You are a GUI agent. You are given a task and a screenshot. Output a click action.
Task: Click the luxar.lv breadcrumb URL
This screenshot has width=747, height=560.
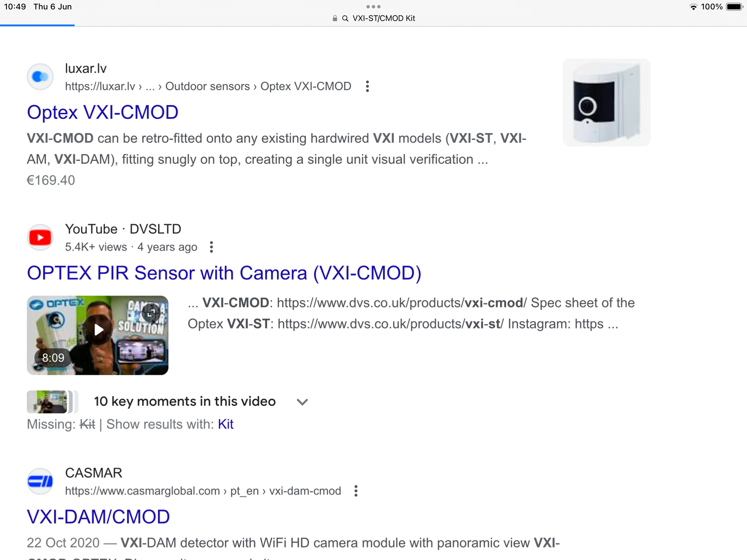(208, 86)
